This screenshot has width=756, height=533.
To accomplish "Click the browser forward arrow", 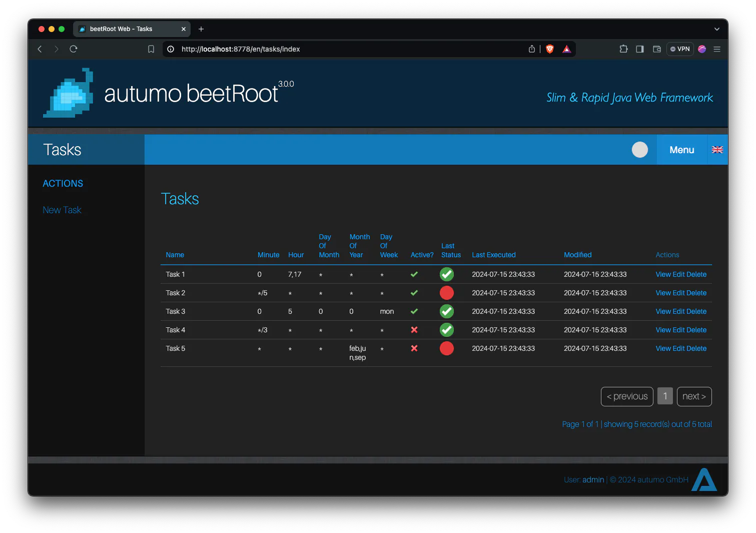I will [56, 49].
